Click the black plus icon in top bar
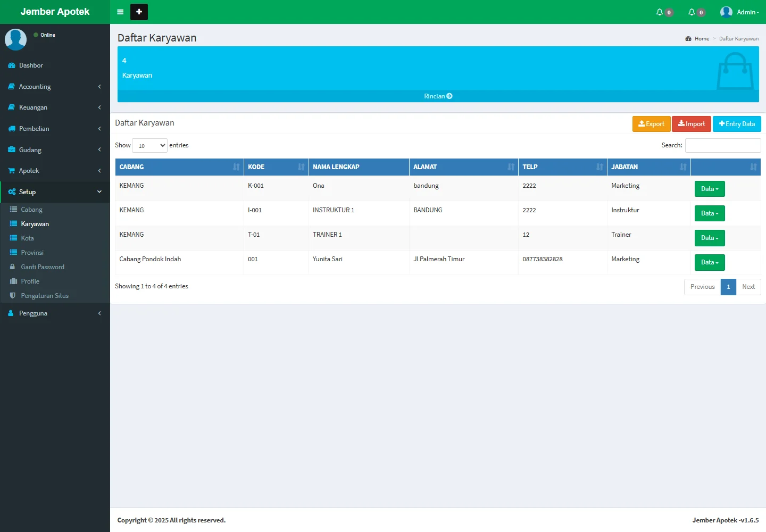 pyautogui.click(x=139, y=12)
